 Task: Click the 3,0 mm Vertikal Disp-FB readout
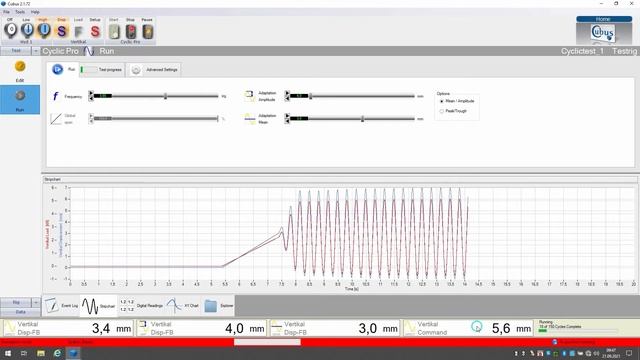click(x=334, y=328)
